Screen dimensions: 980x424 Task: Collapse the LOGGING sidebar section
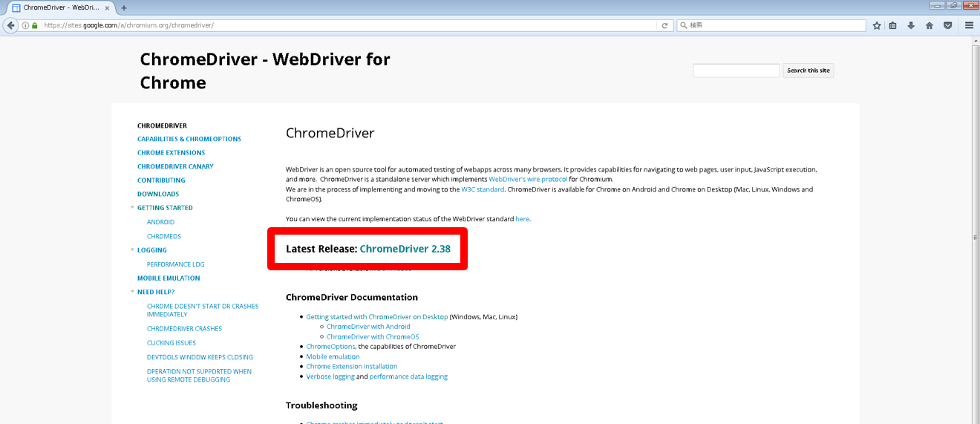[x=132, y=250]
